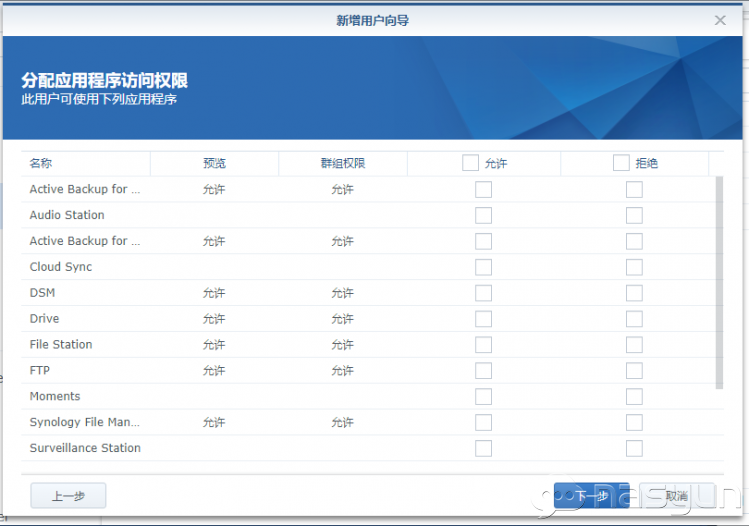
Task: Select the Cloud Sync row name
Action: 61,267
